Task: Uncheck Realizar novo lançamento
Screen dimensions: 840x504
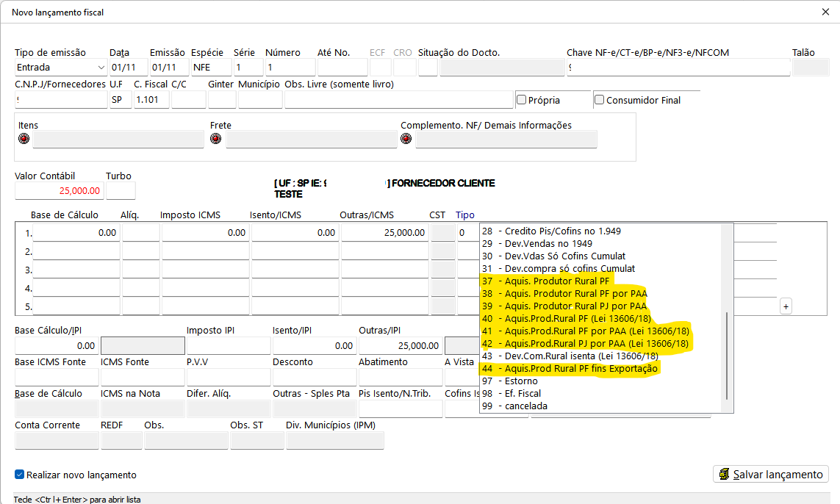Action: (x=19, y=475)
